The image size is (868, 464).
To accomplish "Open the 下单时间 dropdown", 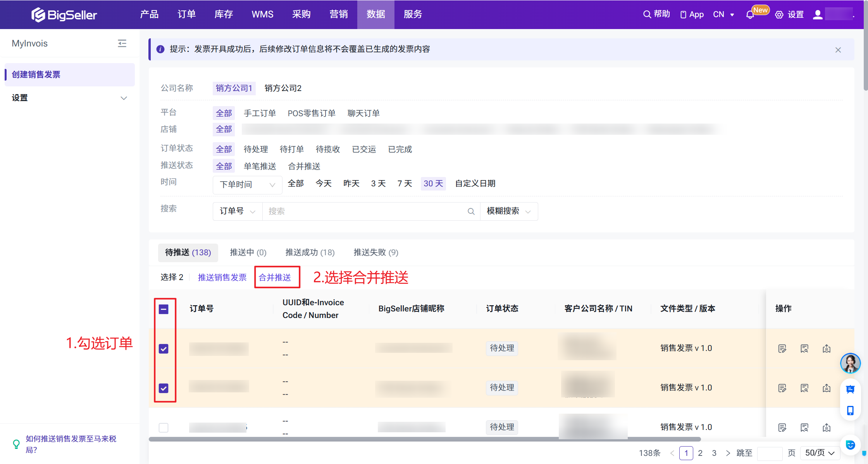I will pos(247,185).
